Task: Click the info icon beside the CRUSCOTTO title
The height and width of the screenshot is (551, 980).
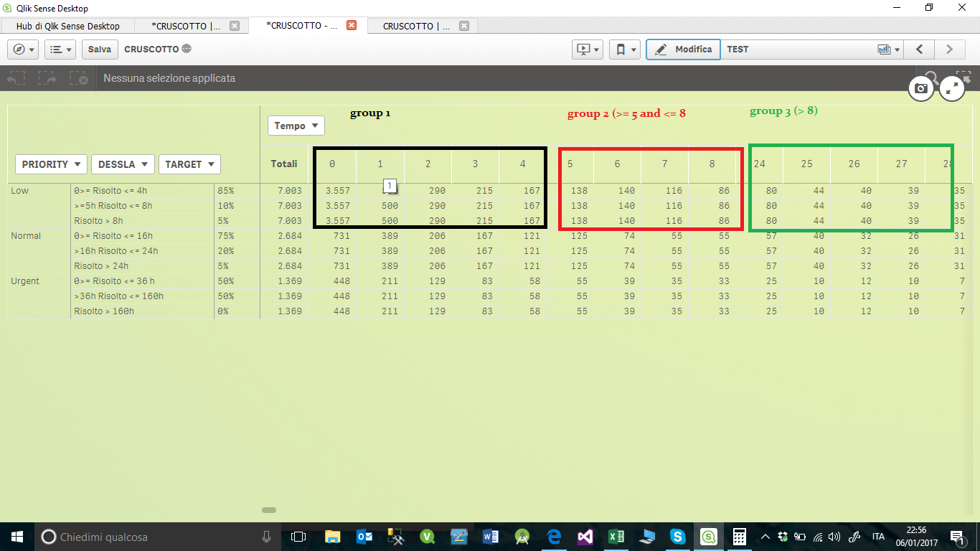Action: (187, 49)
